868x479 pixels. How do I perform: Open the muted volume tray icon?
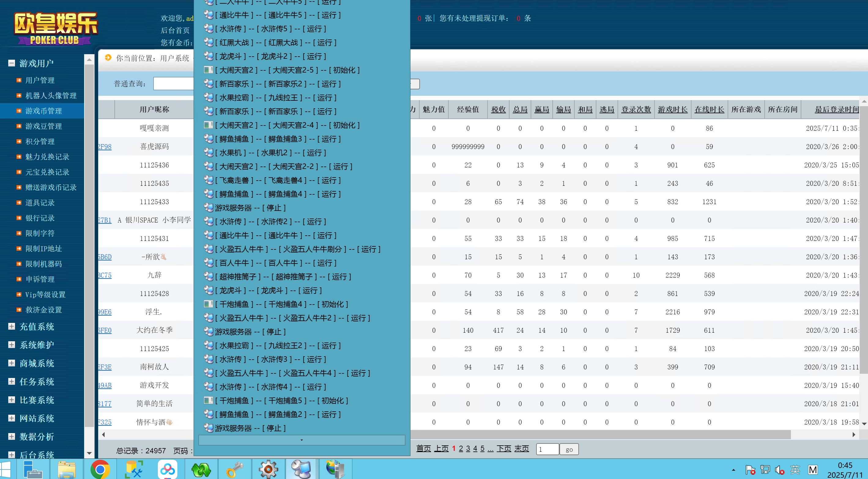coord(779,470)
